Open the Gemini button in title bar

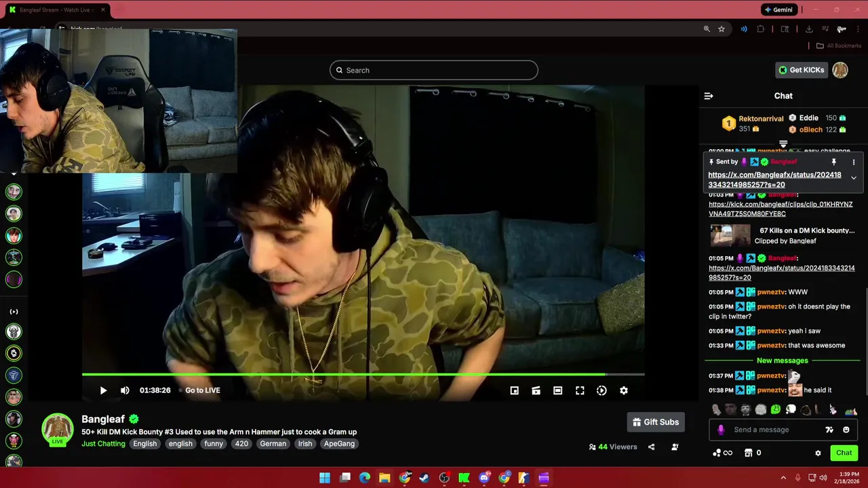(778, 9)
